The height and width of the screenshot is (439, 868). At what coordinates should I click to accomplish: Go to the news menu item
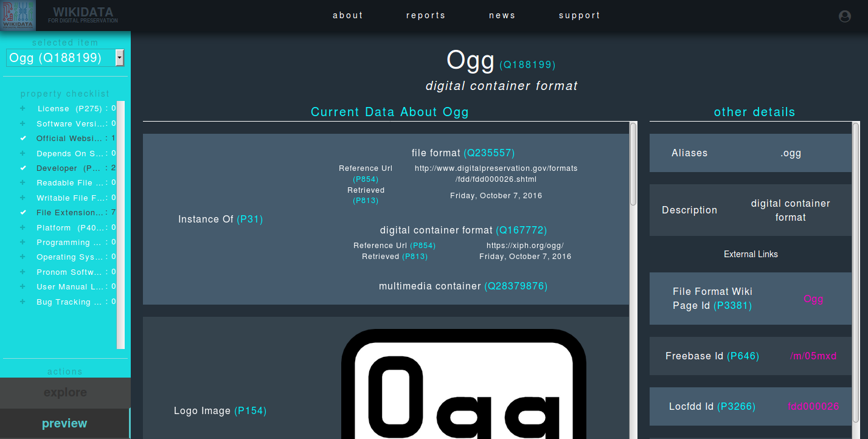[x=502, y=15]
